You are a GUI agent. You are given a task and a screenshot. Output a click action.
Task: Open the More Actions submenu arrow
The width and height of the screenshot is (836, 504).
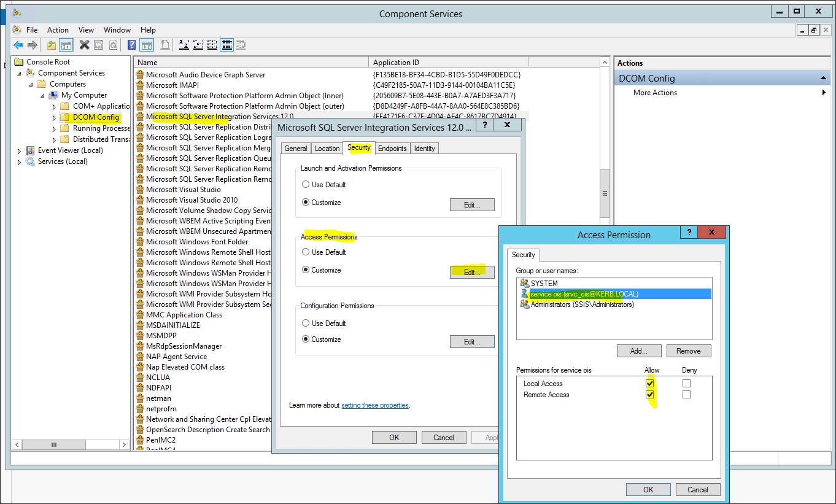click(x=824, y=93)
